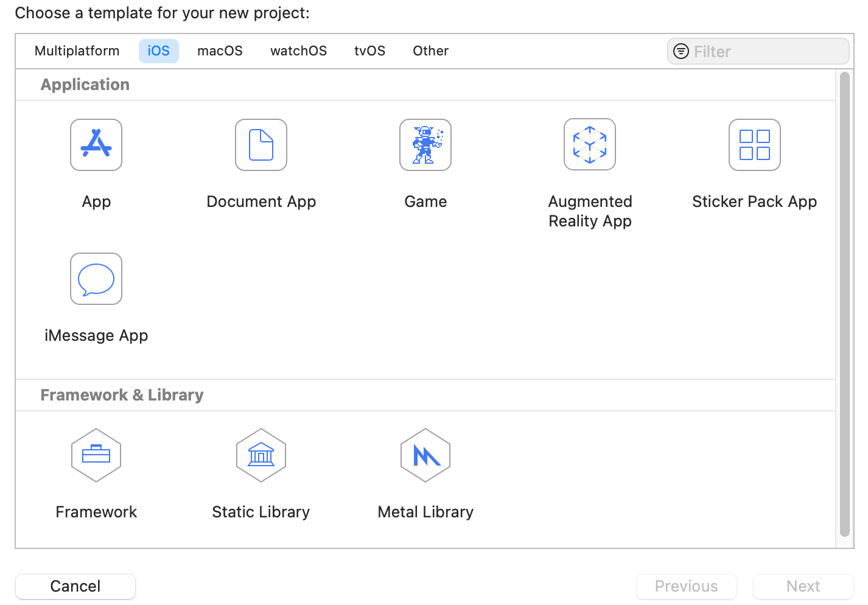Click the "Document App" label
The width and height of the screenshot is (868, 605).
(x=261, y=201)
